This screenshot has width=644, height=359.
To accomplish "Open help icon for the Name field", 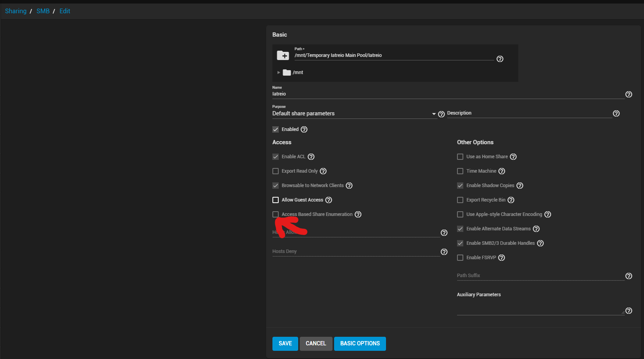I will [629, 94].
